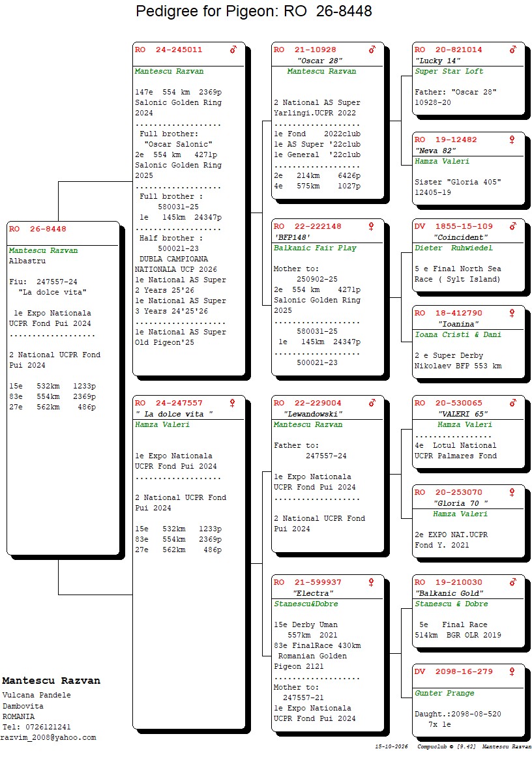Click the female symbol on card RO 19-12482

512,140
